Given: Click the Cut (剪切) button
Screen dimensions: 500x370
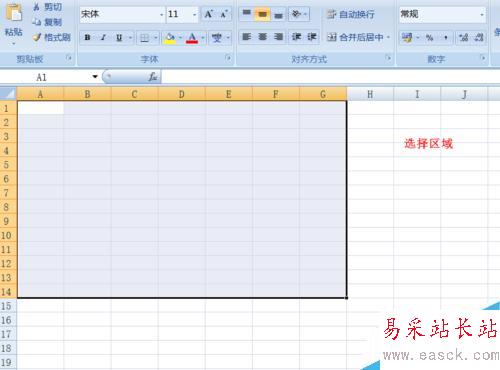Looking at the screenshot, I should 47,7.
